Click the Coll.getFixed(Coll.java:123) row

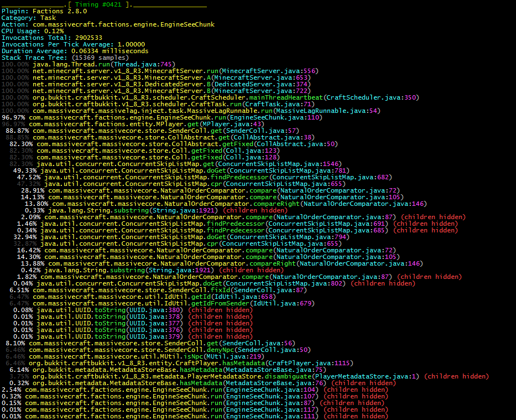(145, 151)
